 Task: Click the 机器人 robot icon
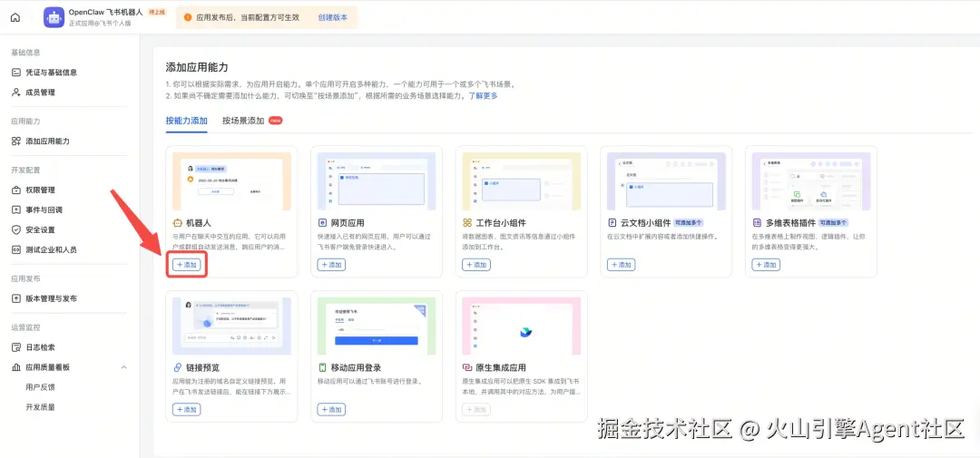[178, 223]
